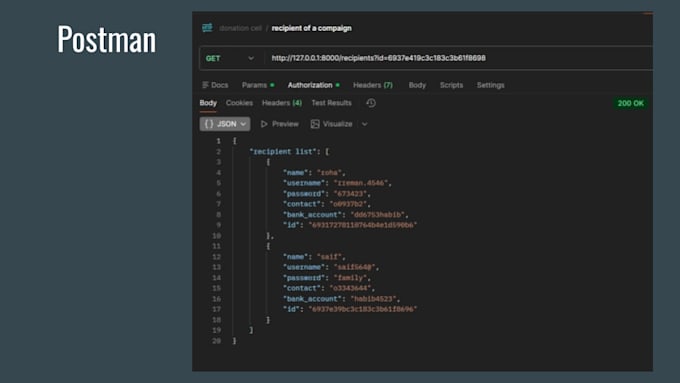680x383 pixels.
Task: Open the request Body tab
Action: tap(417, 85)
